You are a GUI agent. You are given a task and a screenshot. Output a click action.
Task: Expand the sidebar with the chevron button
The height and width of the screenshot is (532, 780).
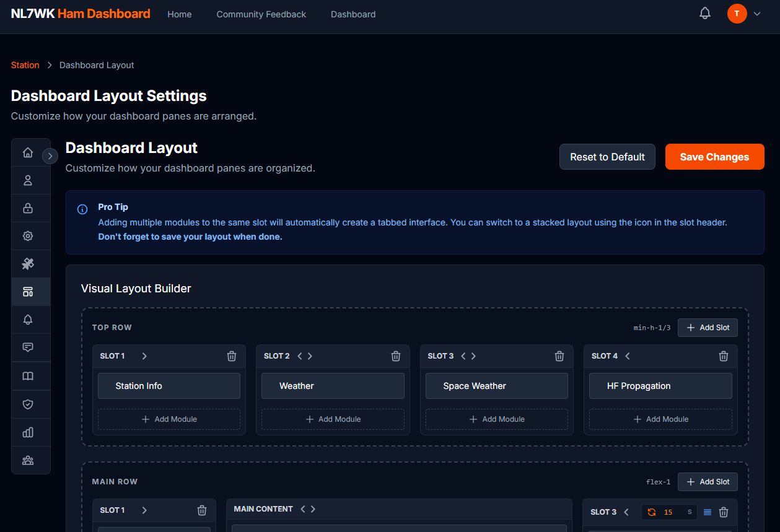(50, 156)
